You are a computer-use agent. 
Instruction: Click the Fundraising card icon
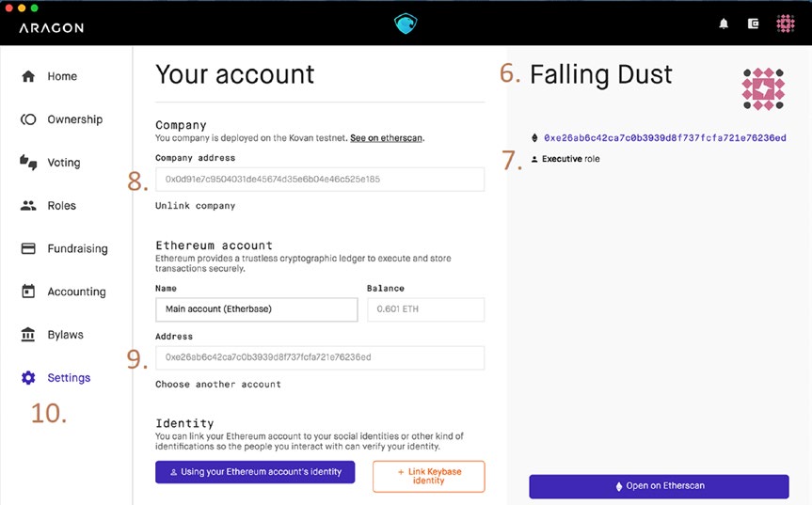pos(28,249)
